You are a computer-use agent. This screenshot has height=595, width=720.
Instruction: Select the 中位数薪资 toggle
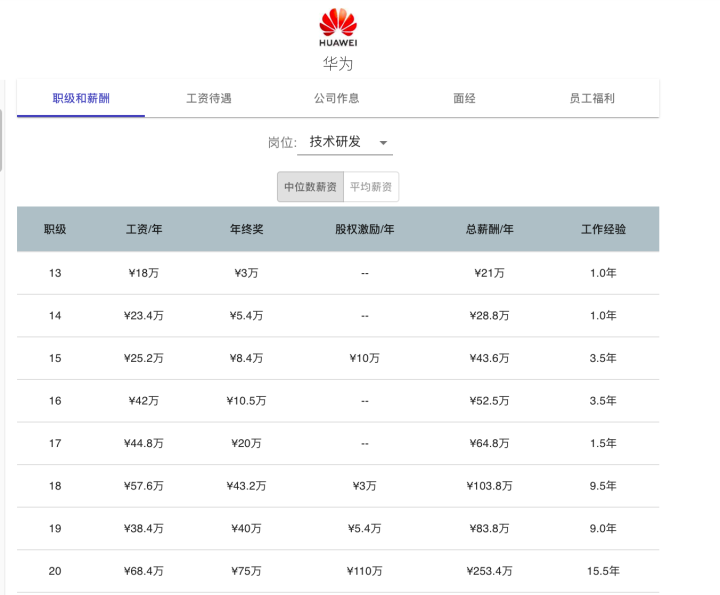click(310, 187)
